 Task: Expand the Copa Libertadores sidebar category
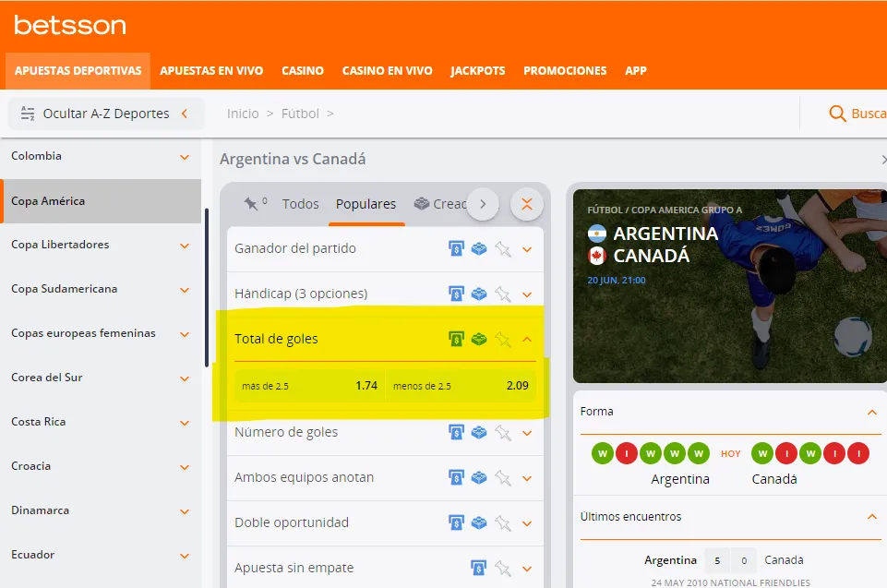click(185, 246)
